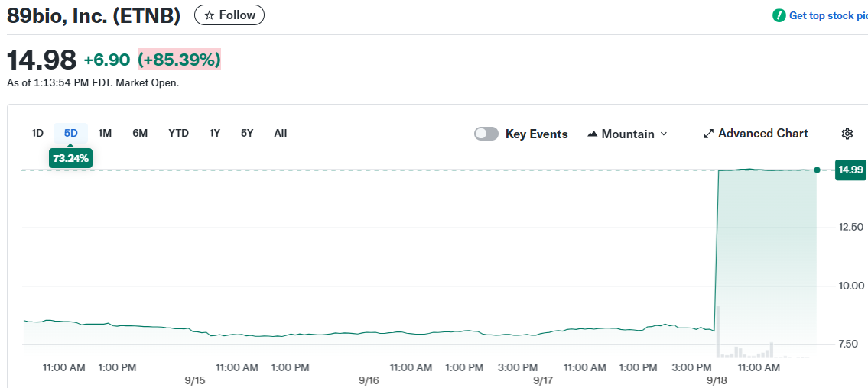
Task: Toggle the Key Events switch
Action: point(486,134)
